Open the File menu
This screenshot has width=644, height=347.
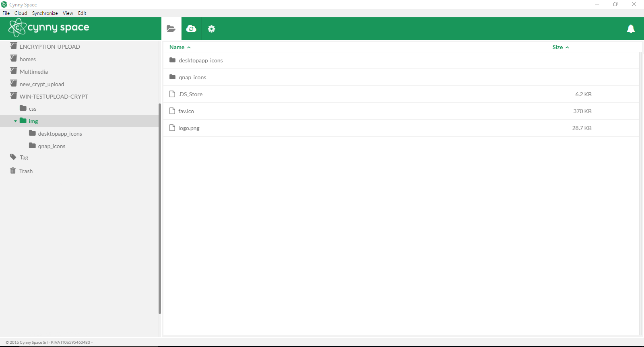tap(6, 13)
